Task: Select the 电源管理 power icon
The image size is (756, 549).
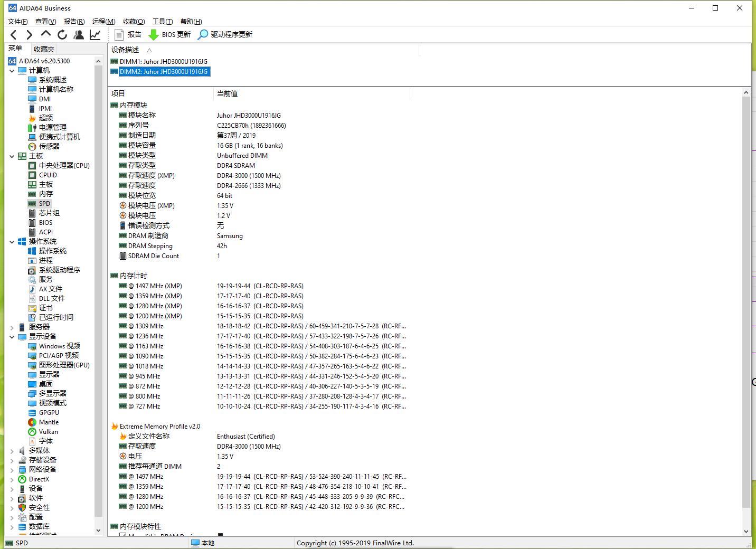Action: click(32, 127)
